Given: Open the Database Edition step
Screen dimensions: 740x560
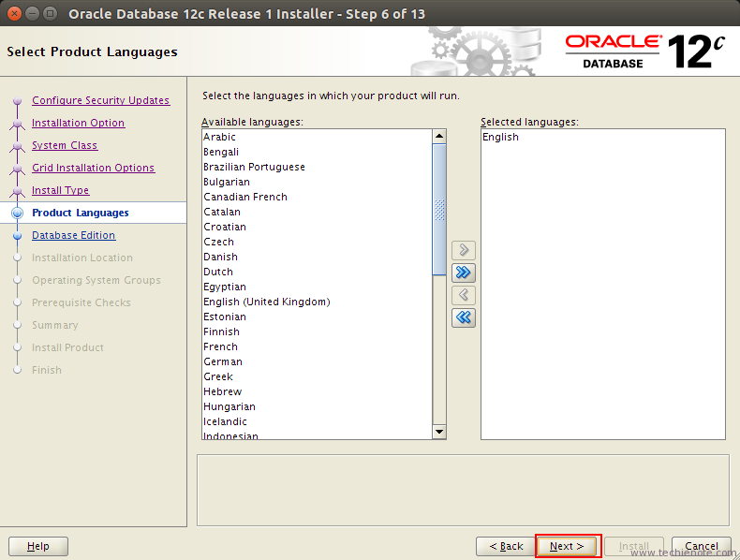Looking at the screenshot, I should [x=74, y=235].
